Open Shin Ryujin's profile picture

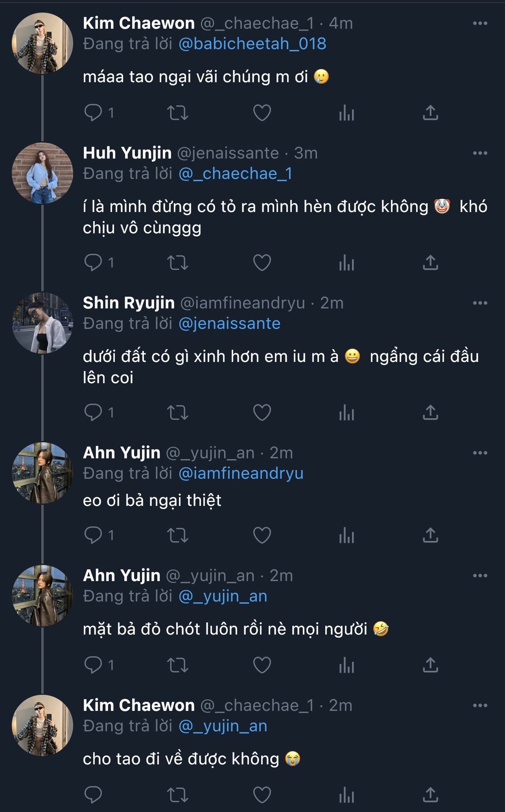pyautogui.click(x=42, y=323)
